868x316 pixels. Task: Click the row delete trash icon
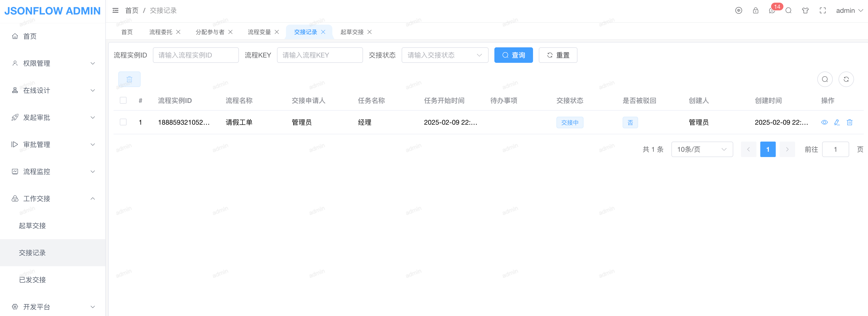pyautogui.click(x=849, y=122)
